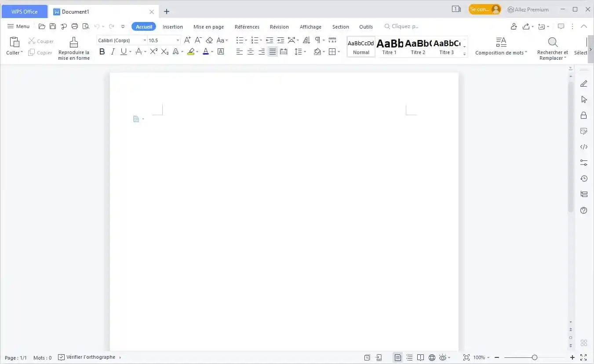
Task: Click the zoom slider handle
Action: coord(535,358)
